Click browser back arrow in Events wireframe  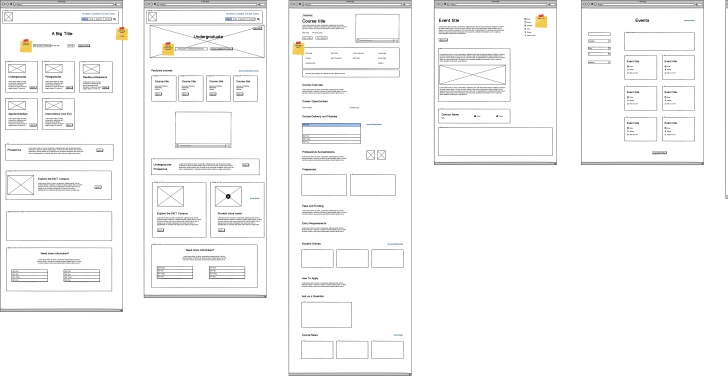[585, 4]
